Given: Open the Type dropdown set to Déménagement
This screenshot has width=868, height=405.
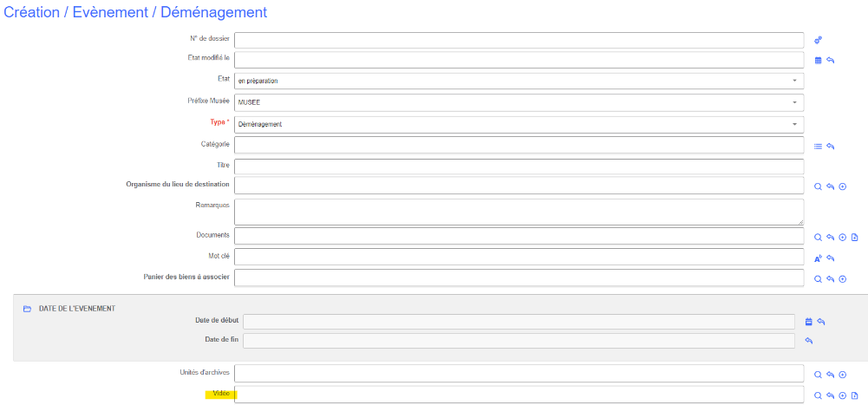Looking at the screenshot, I should point(519,125).
